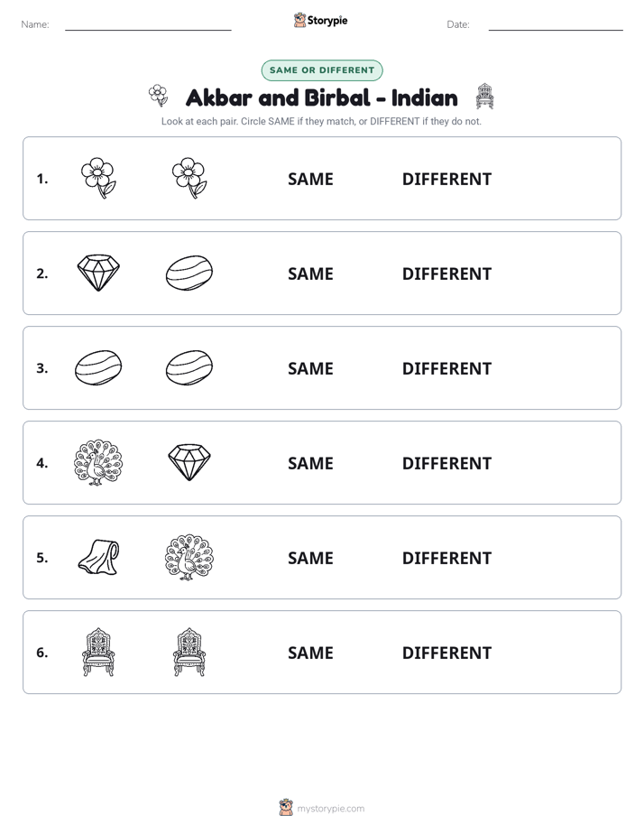The height and width of the screenshot is (834, 644).
Task: Click the diamond gem in row 4
Action: pyautogui.click(x=189, y=463)
